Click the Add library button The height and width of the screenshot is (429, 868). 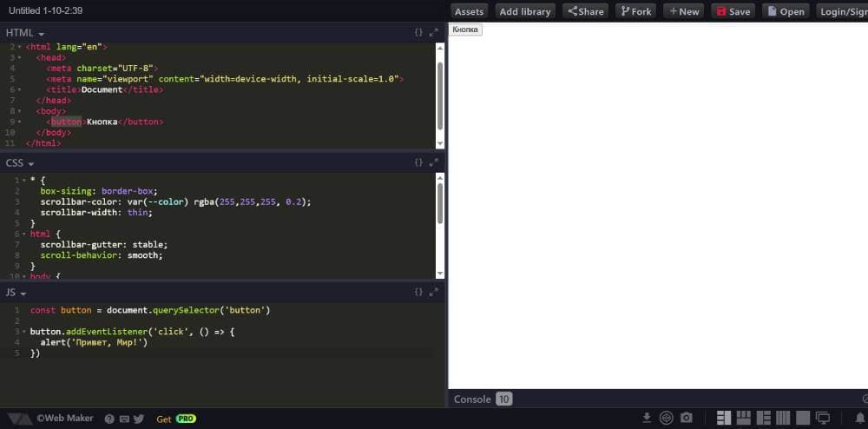click(525, 11)
